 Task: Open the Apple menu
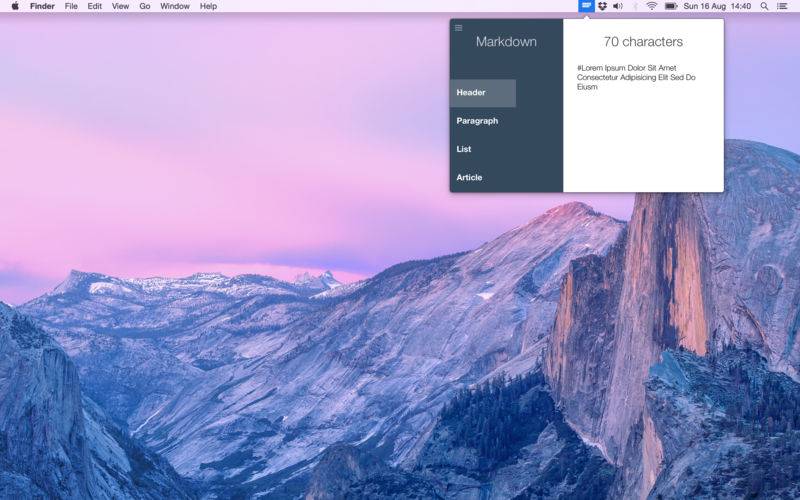[x=15, y=6]
